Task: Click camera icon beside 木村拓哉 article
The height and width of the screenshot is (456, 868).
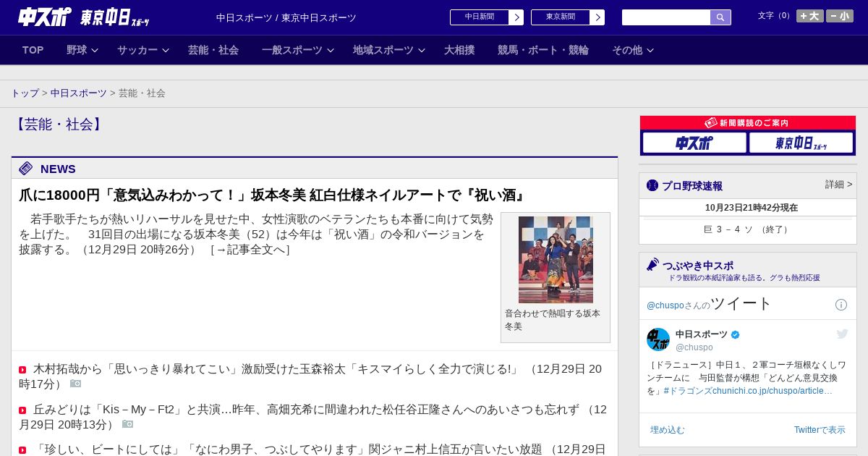Action: coord(75,384)
